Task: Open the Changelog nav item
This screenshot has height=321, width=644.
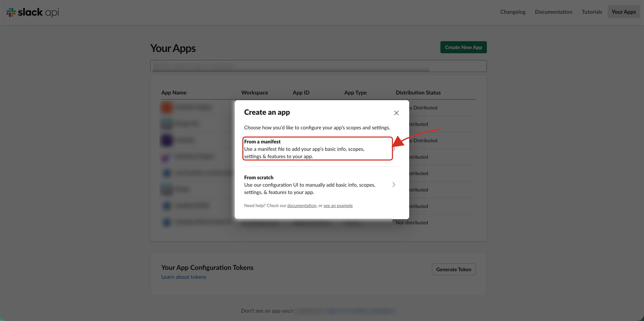Action: pyautogui.click(x=513, y=12)
